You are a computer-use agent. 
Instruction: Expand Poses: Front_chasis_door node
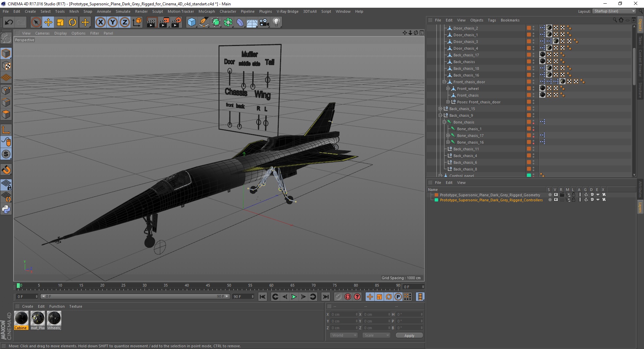pos(448,102)
